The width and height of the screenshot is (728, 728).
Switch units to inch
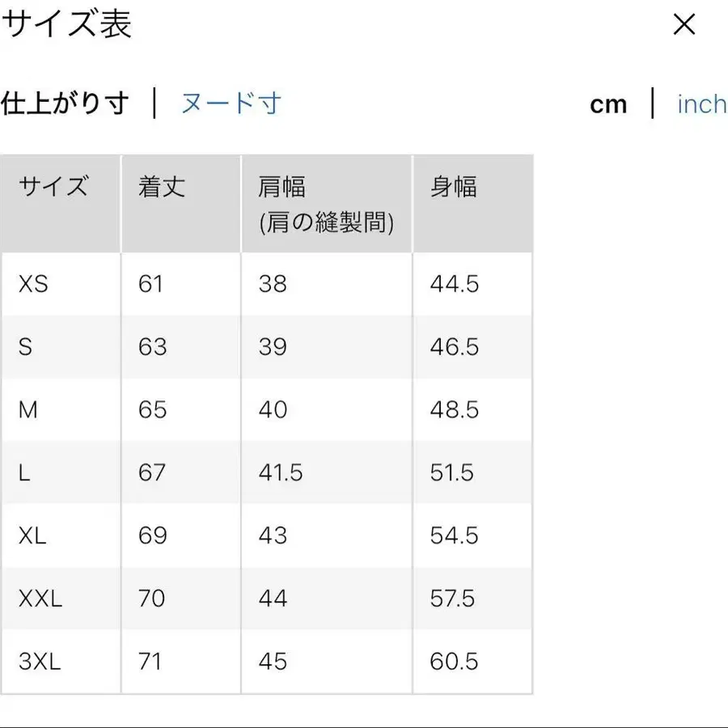(x=700, y=104)
